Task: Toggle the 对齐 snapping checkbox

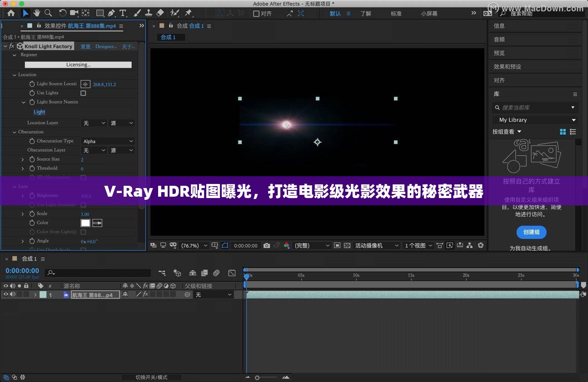Action: tap(256, 14)
